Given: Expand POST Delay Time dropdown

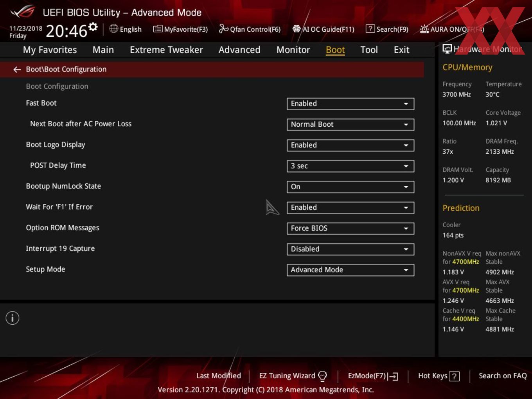Looking at the screenshot, I should pos(350,166).
